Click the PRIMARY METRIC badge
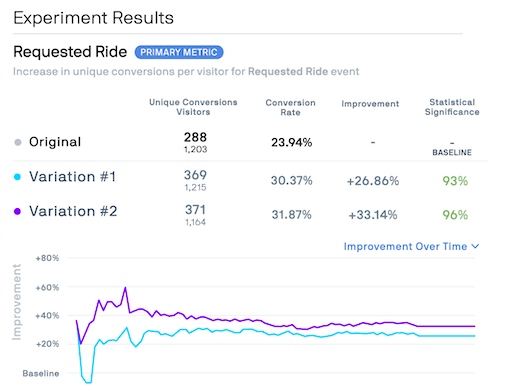 point(179,52)
